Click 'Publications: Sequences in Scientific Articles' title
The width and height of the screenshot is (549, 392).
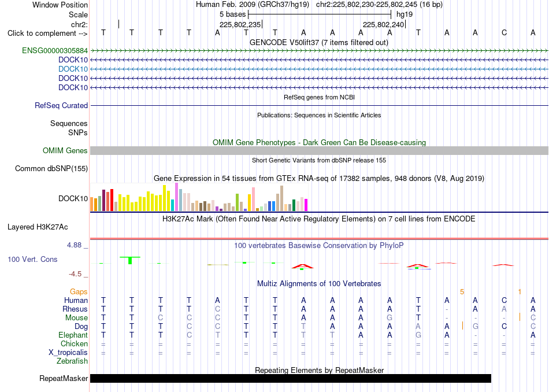pos(319,115)
